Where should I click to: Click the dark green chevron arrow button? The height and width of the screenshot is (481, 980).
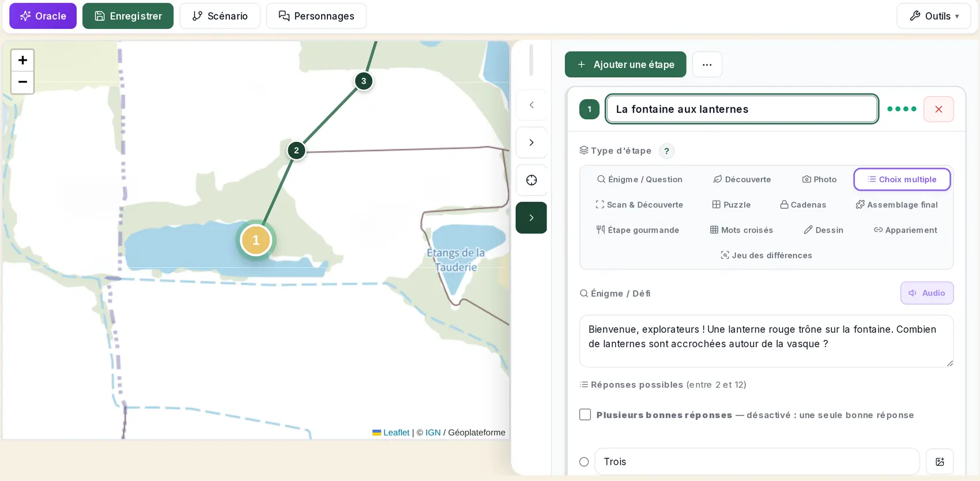coord(532,217)
